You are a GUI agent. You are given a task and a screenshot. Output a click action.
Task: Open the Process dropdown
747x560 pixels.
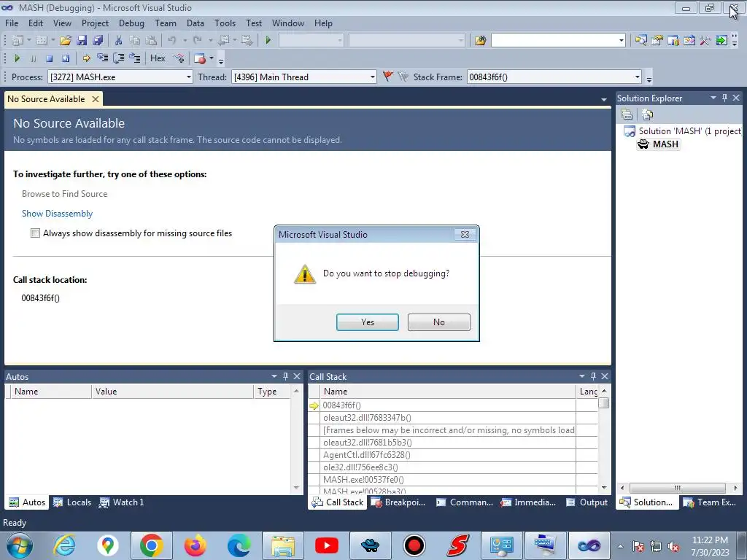pos(189,77)
